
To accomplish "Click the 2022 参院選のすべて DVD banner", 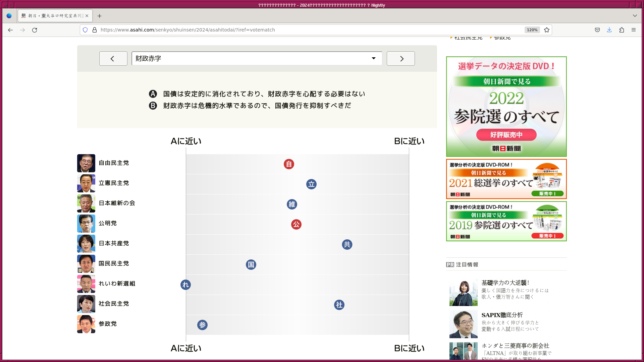I will 506,107.
